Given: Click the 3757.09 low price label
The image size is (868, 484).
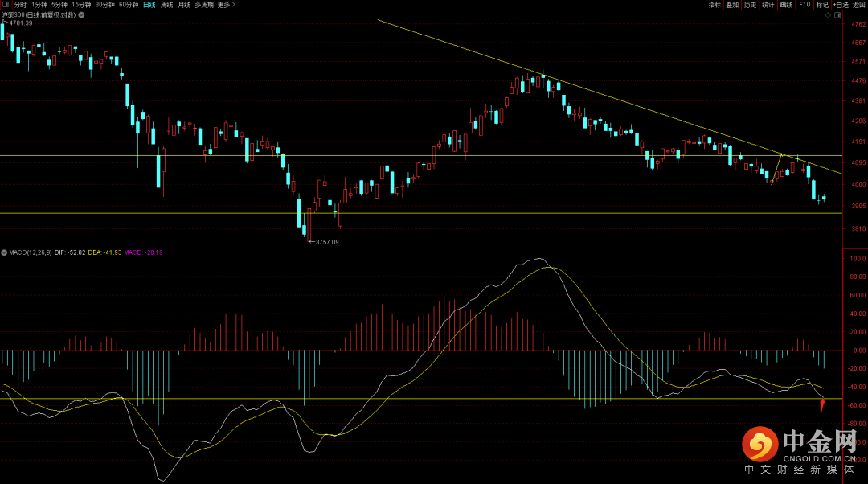Looking at the screenshot, I should point(327,242).
